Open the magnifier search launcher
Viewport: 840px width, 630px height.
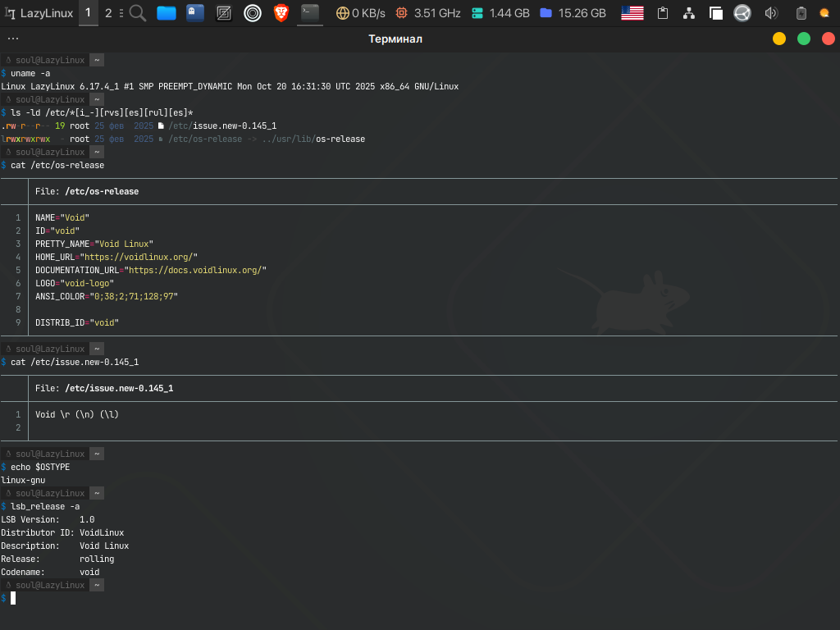tap(138, 13)
